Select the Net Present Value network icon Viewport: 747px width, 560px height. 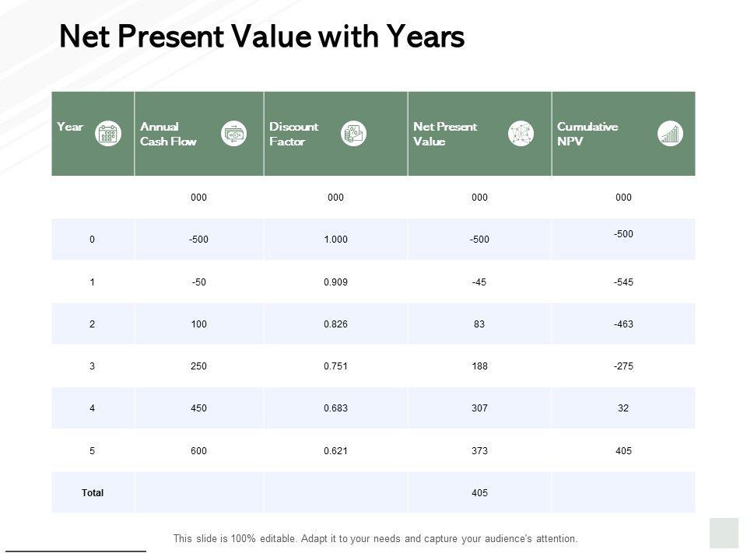(521, 134)
